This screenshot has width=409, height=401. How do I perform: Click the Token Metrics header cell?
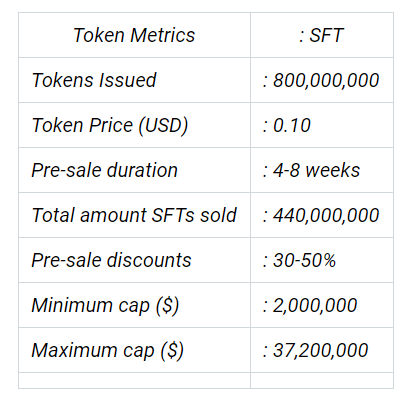pyautogui.click(x=134, y=35)
